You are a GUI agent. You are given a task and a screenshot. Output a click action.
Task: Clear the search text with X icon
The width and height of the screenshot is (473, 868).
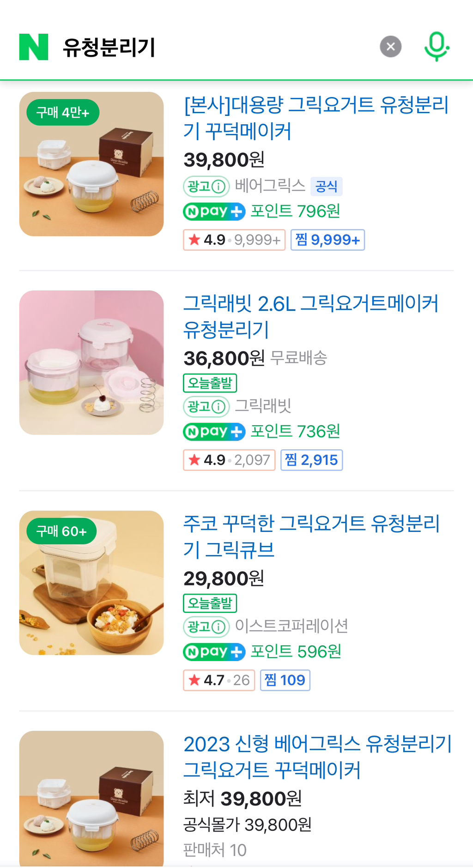[x=390, y=47]
